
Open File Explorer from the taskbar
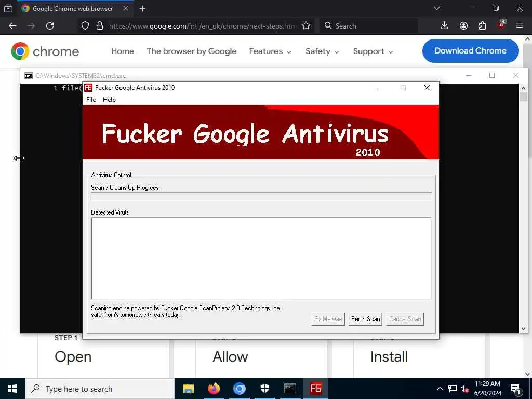point(188,389)
